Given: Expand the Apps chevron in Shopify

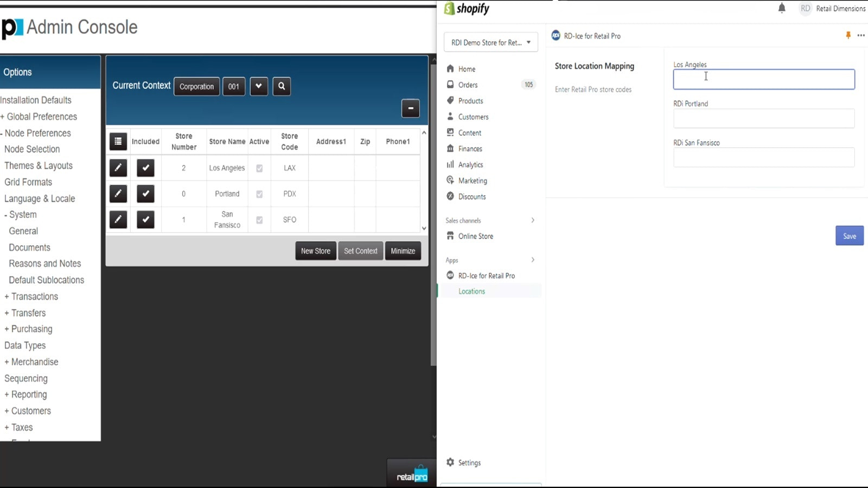Looking at the screenshot, I should coord(533,260).
